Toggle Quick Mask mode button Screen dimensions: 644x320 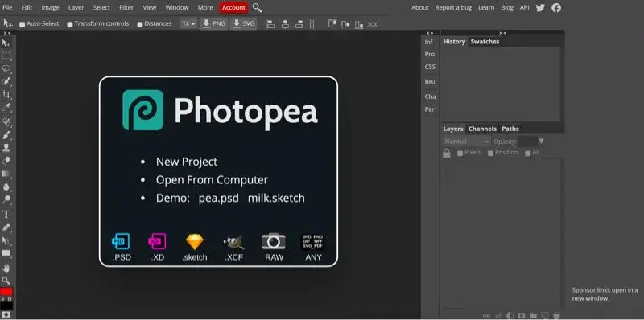6,315
